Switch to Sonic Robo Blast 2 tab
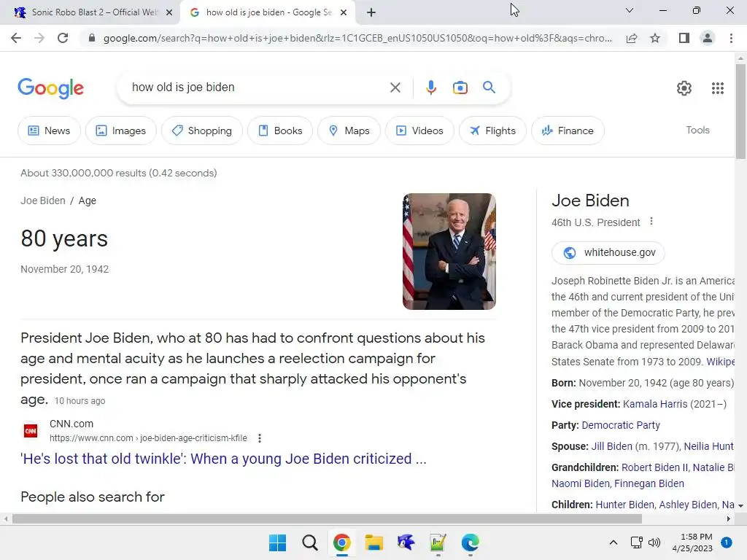This screenshot has height=560, width=747. coord(90,12)
